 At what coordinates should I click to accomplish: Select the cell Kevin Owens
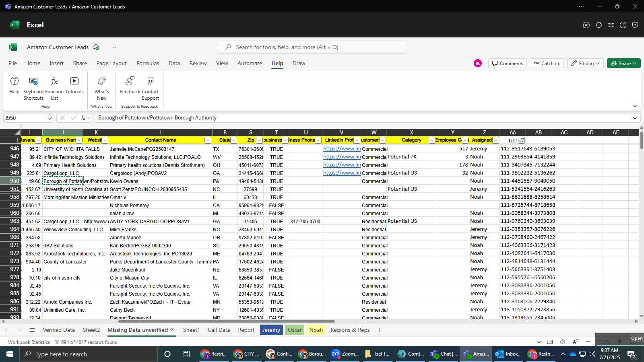click(x=160, y=181)
